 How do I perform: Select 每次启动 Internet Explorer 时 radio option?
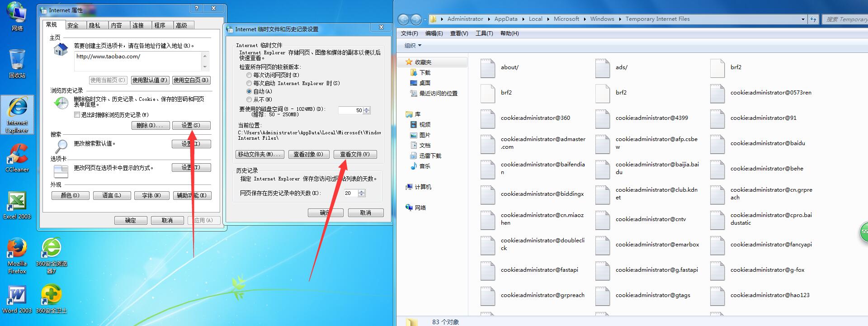[249, 83]
